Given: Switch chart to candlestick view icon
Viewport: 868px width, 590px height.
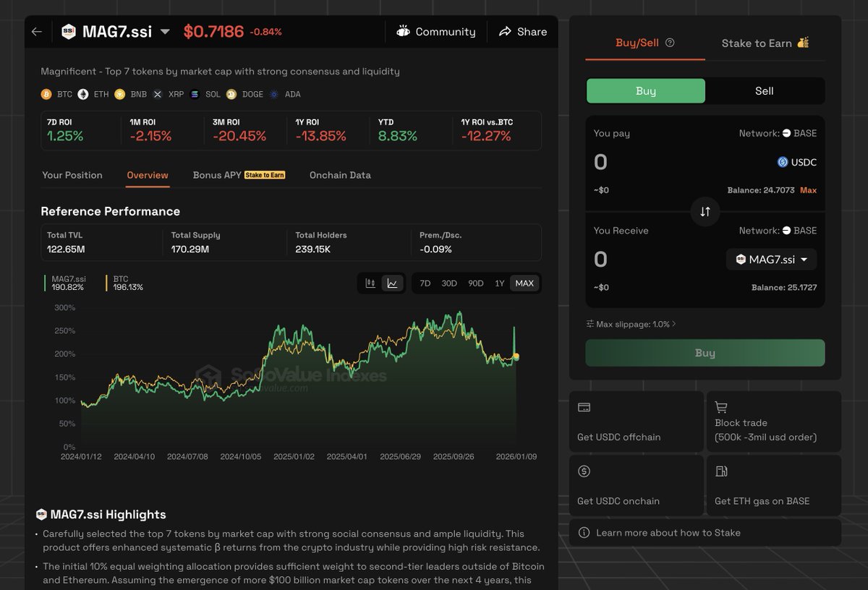Looking at the screenshot, I should pyautogui.click(x=370, y=283).
